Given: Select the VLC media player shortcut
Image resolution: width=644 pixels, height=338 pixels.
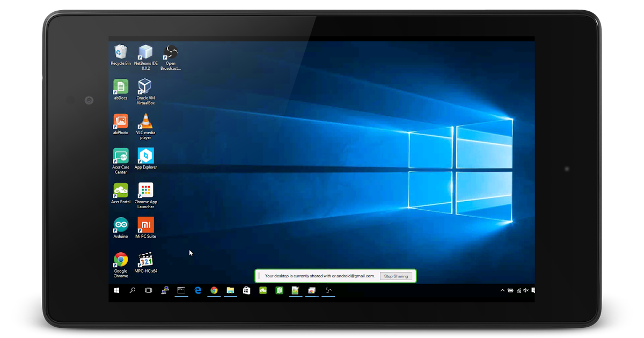Looking at the screenshot, I should point(145,127).
